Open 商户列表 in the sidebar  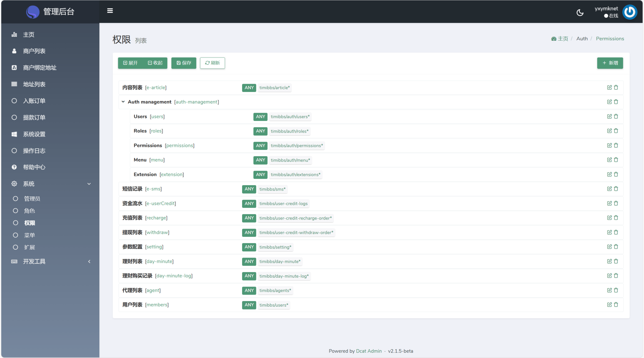(34, 51)
